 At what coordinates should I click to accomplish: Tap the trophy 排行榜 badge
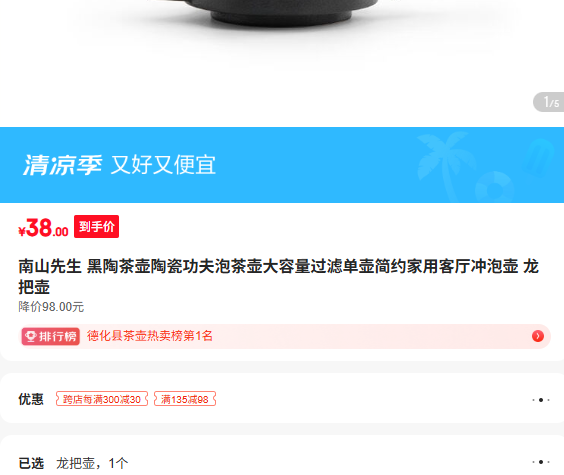point(51,337)
